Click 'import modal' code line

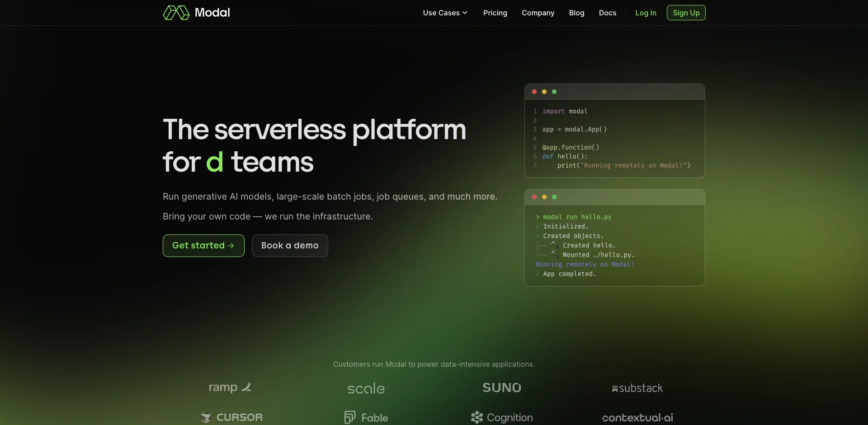[565, 111]
